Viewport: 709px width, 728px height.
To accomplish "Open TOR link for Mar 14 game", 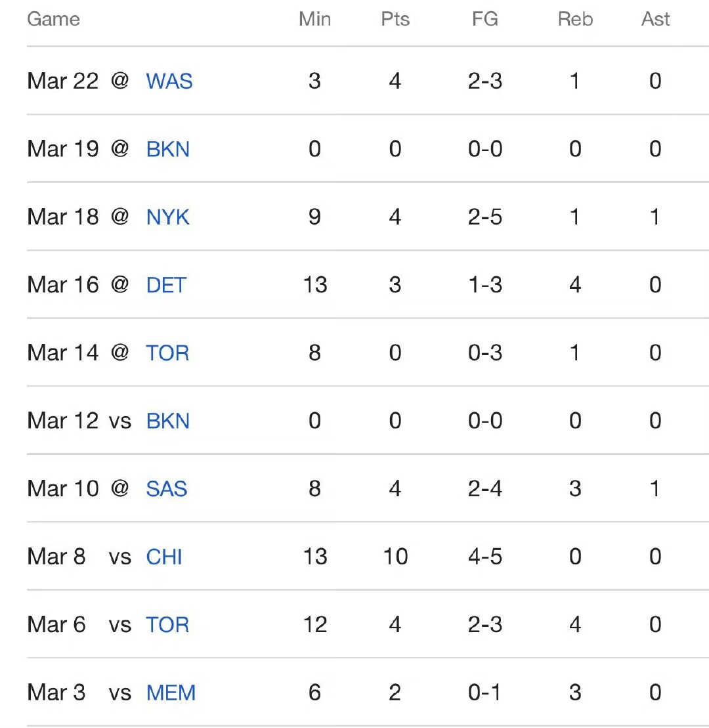I will 167,353.
